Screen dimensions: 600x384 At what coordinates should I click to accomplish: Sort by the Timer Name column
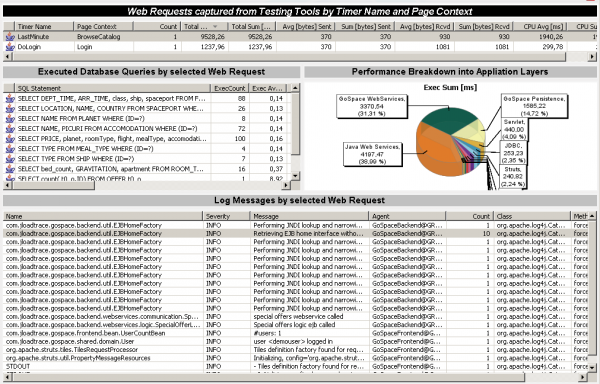click(44, 26)
